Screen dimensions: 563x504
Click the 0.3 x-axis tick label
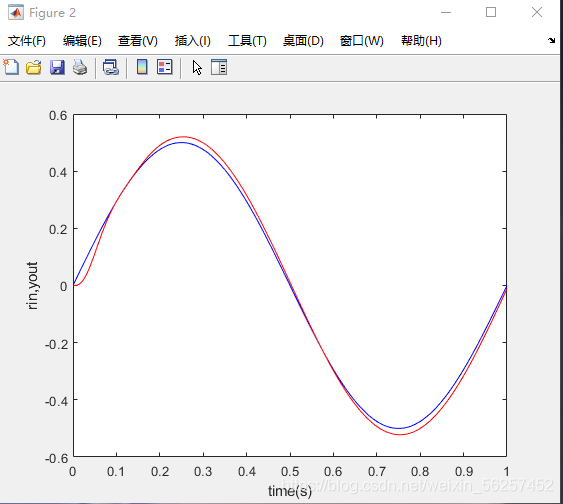click(203, 471)
